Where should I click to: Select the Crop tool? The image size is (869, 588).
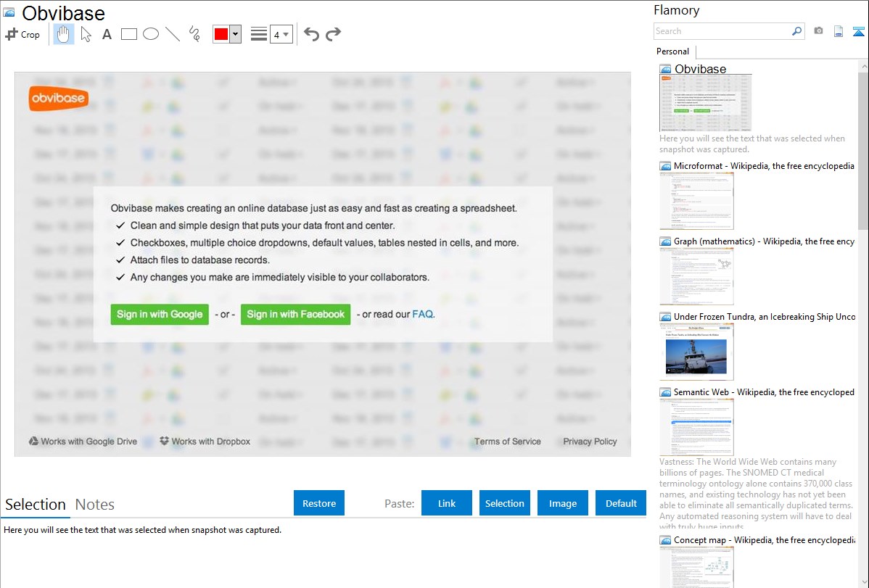click(22, 34)
